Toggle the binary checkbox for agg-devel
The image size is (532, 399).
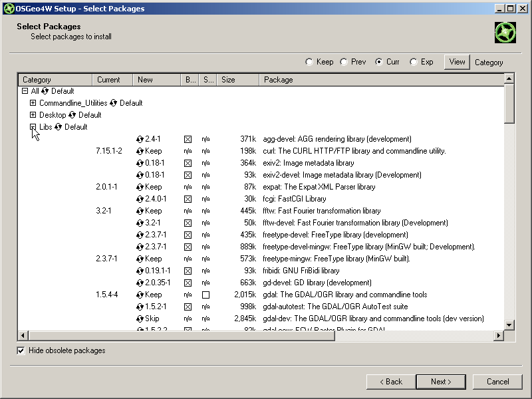coord(188,140)
